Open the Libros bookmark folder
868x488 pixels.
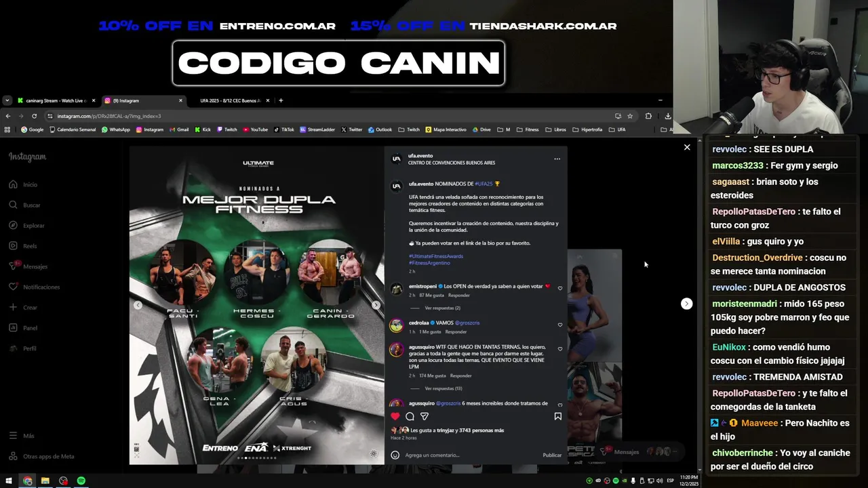[555, 129]
